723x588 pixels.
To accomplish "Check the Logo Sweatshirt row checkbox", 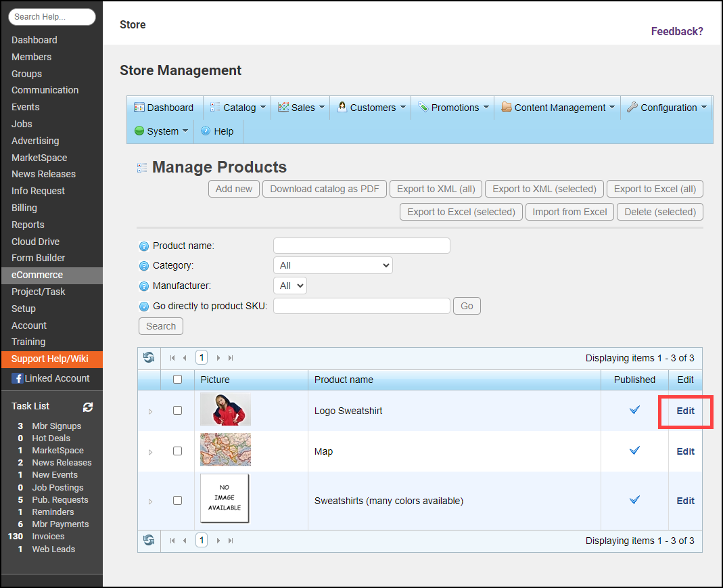I will [177, 410].
